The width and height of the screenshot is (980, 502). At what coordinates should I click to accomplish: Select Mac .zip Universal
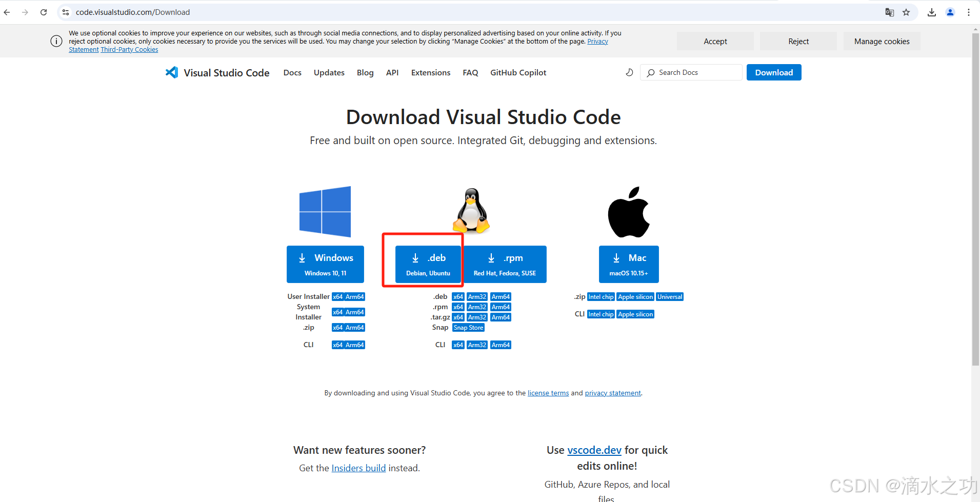click(670, 297)
